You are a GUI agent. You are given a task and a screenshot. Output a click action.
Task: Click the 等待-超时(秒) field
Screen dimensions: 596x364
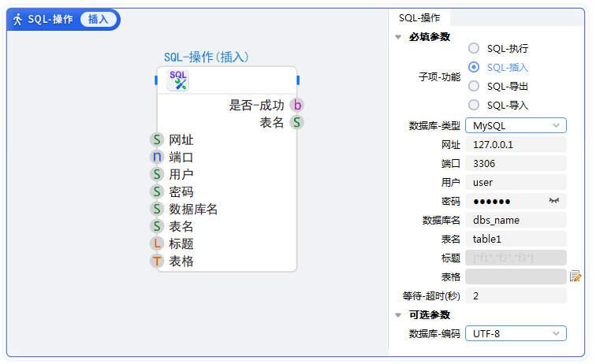(516, 295)
